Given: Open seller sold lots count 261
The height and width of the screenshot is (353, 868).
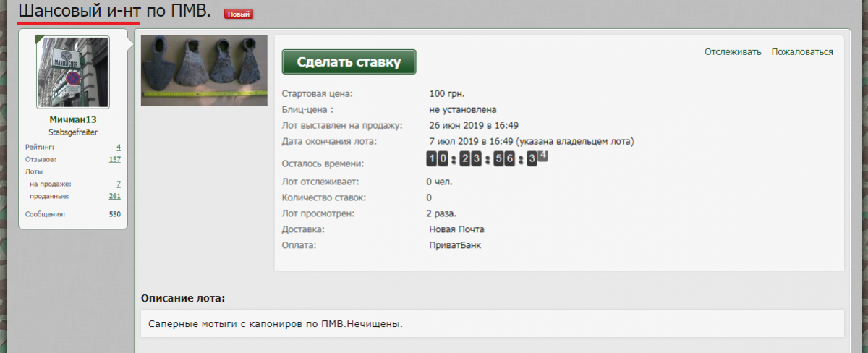Looking at the screenshot, I should [114, 196].
